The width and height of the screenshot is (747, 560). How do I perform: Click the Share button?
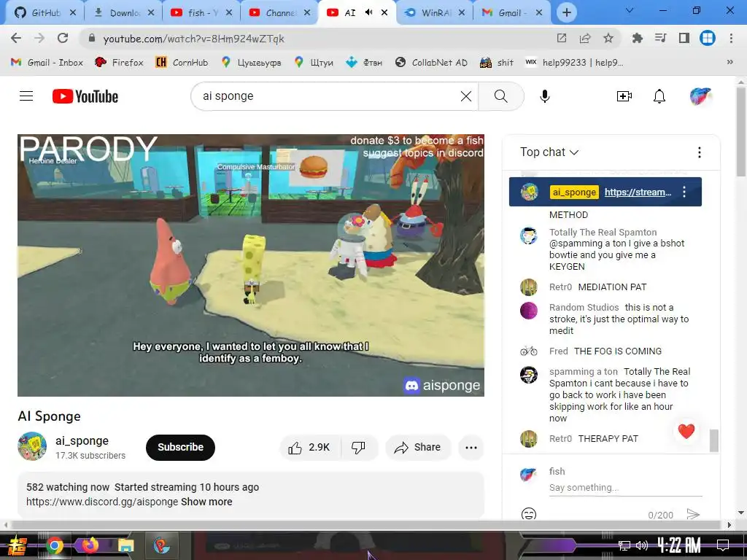tap(418, 447)
